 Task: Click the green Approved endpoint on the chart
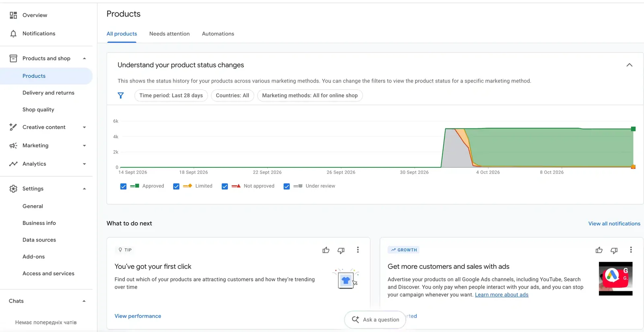click(x=633, y=129)
